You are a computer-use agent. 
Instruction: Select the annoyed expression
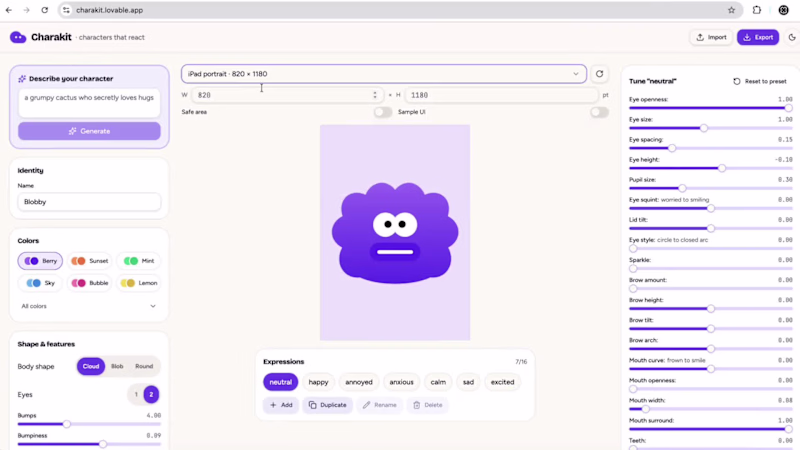click(359, 382)
